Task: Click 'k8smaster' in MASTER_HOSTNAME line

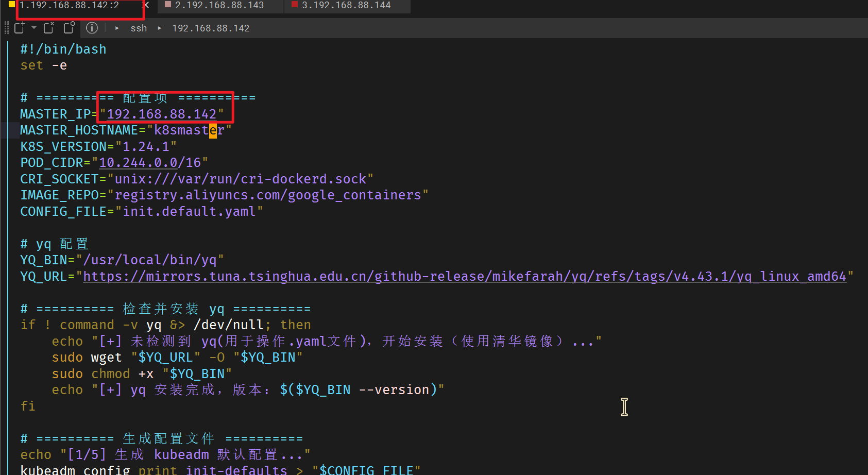Action: coord(190,130)
